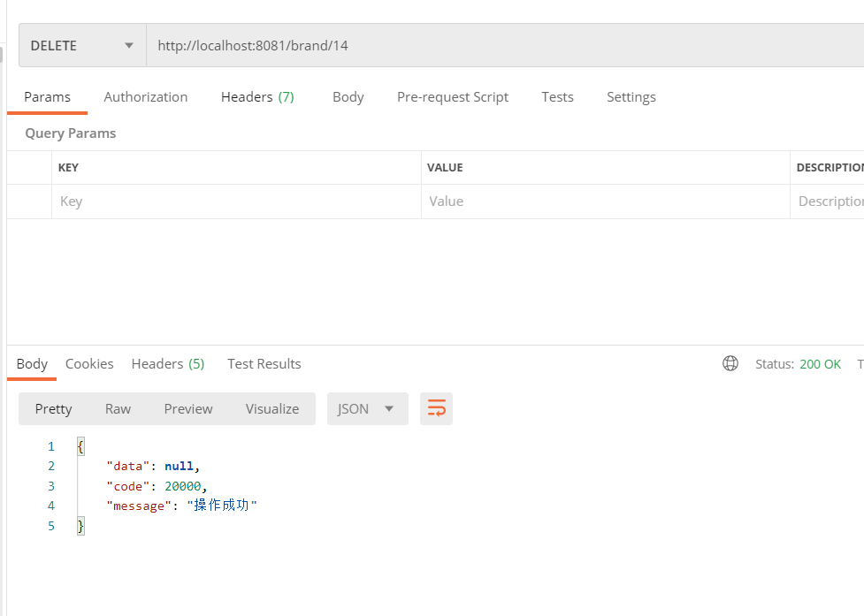
Task: Click the "操作成功" message value
Action: [222, 506]
